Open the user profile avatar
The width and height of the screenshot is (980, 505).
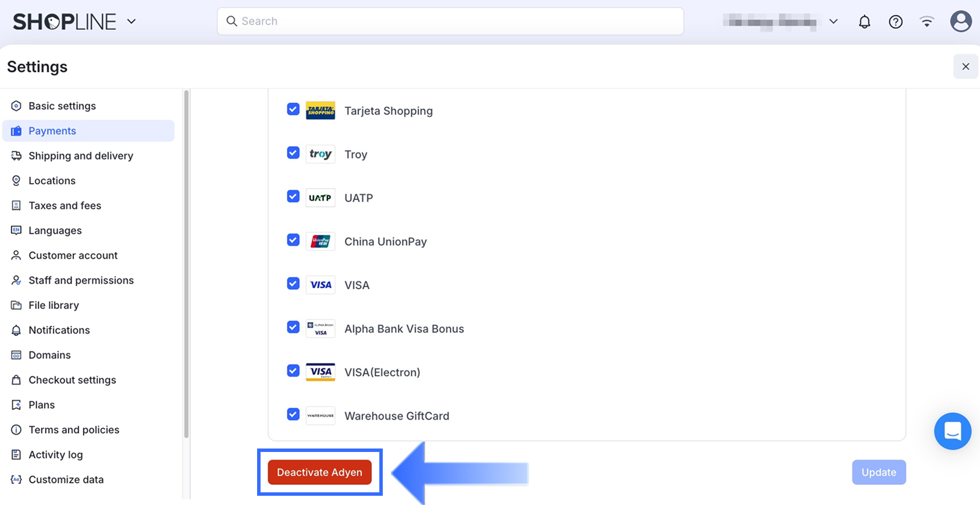click(x=960, y=22)
